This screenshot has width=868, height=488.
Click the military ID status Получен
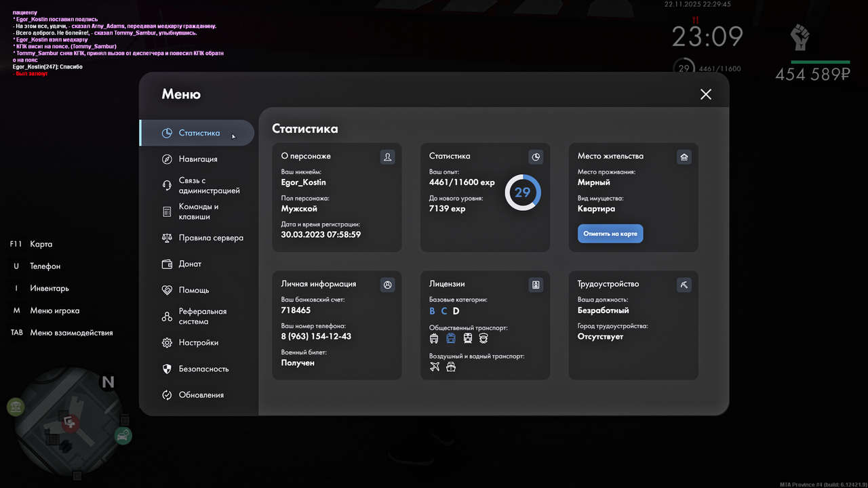click(298, 363)
